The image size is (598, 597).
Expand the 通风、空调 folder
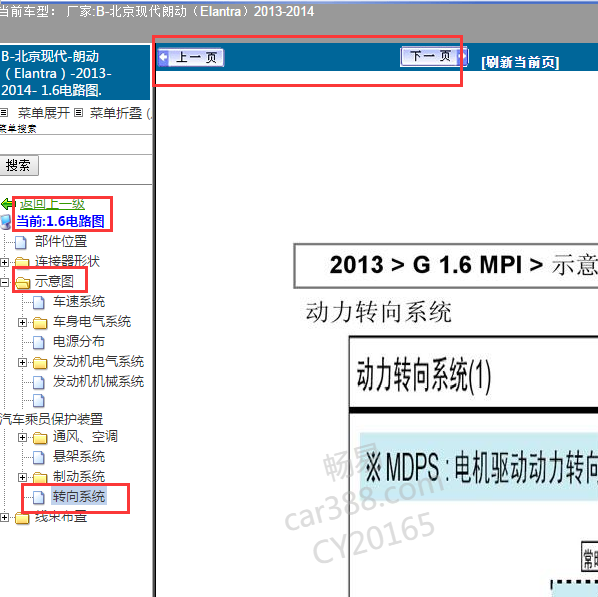pos(23,437)
